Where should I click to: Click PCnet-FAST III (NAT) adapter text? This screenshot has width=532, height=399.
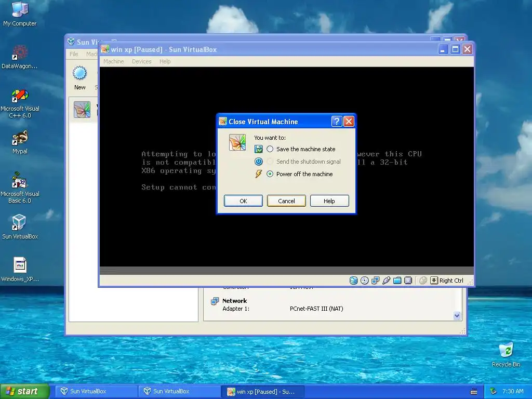pos(316,309)
